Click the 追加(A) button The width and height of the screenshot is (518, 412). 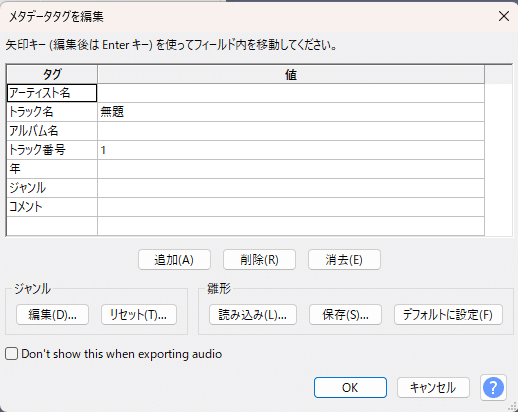(x=174, y=260)
